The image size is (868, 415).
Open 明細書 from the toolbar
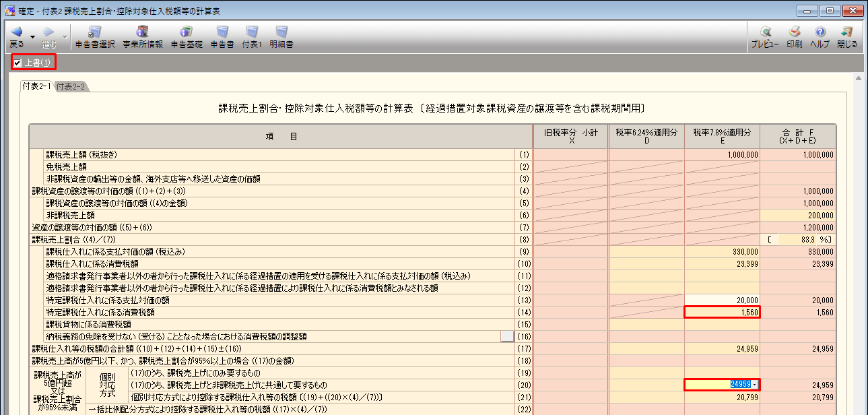tap(281, 33)
